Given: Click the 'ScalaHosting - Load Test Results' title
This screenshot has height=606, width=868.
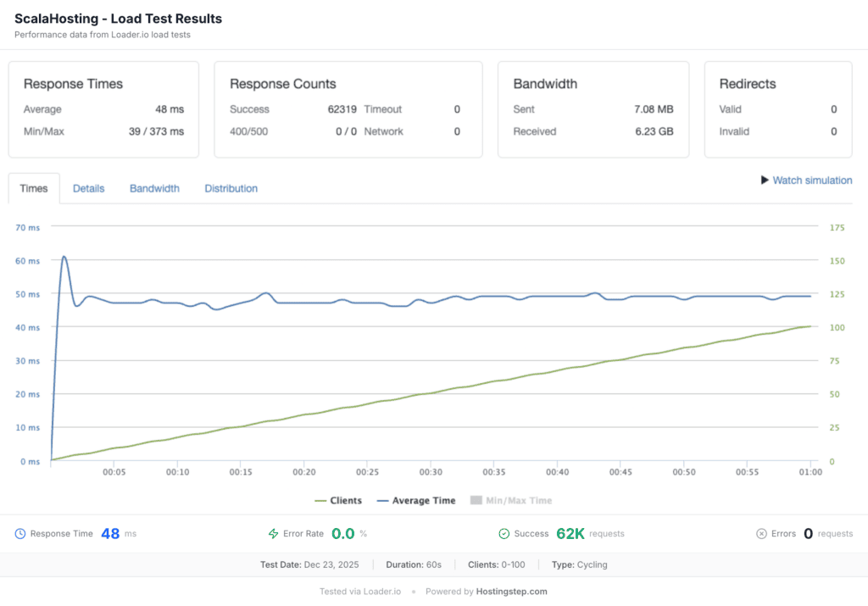Looking at the screenshot, I should [118, 19].
